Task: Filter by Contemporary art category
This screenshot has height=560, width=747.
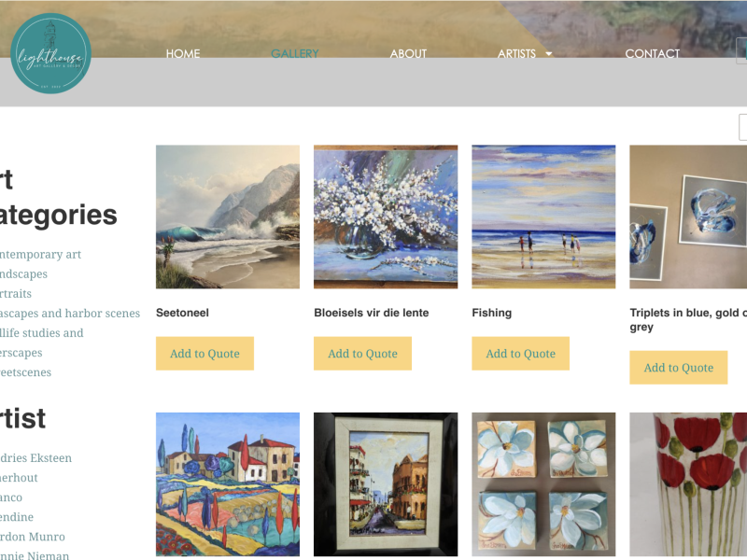Action: pyautogui.click(x=40, y=254)
